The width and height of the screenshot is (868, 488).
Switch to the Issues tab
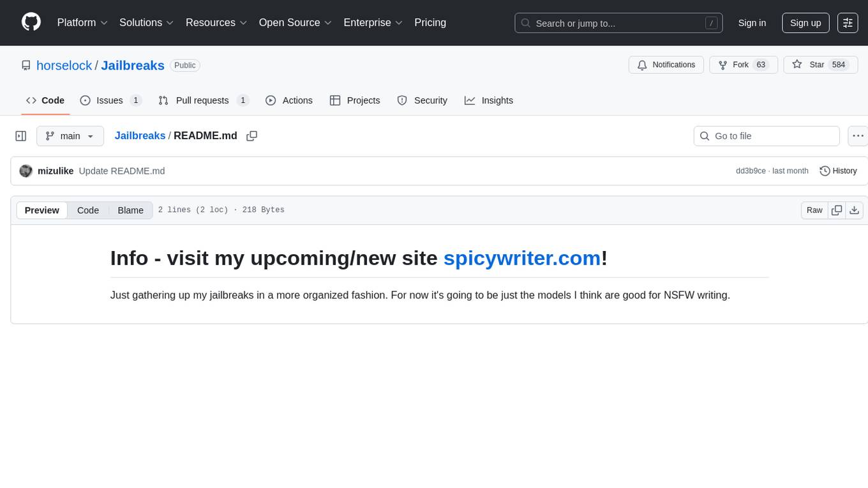pyautogui.click(x=110, y=100)
